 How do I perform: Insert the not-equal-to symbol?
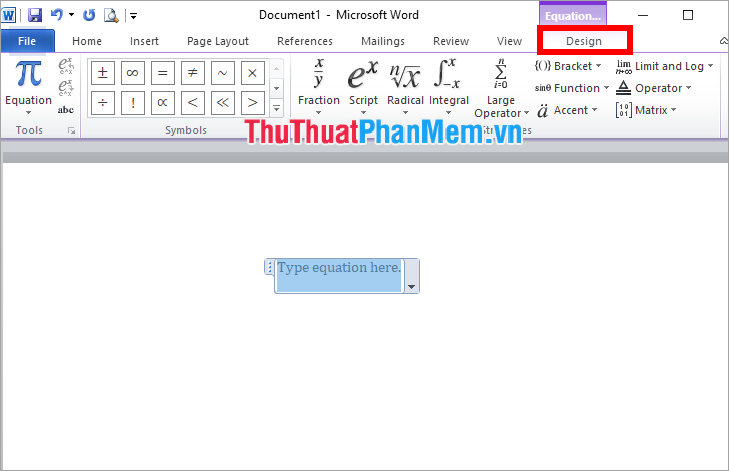[x=192, y=73]
